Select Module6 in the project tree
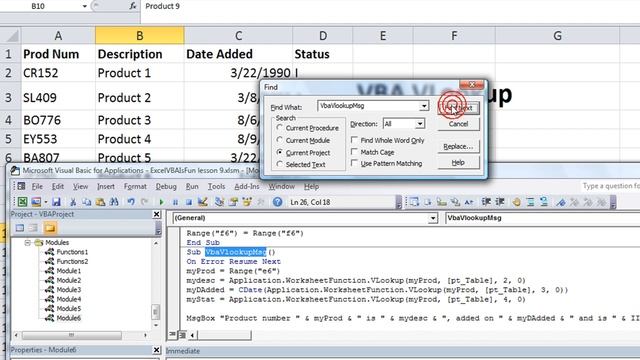 coord(69,318)
